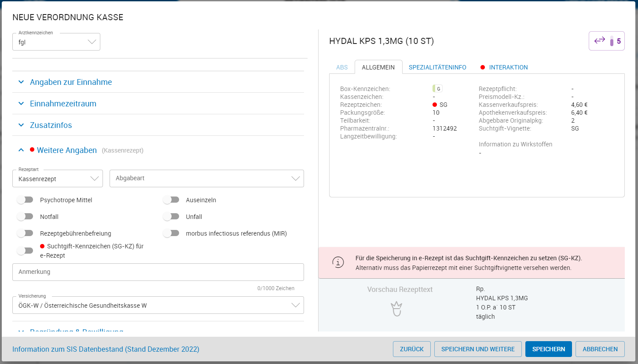Click Pharmazentralnr. value 1312492
The width and height of the screenshot is (638, 364).
click(445, 128)
